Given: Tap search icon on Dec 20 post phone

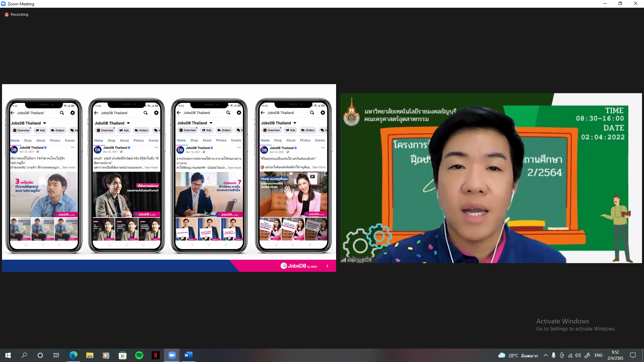Looking at the screenshot, I should coord(146,113).
